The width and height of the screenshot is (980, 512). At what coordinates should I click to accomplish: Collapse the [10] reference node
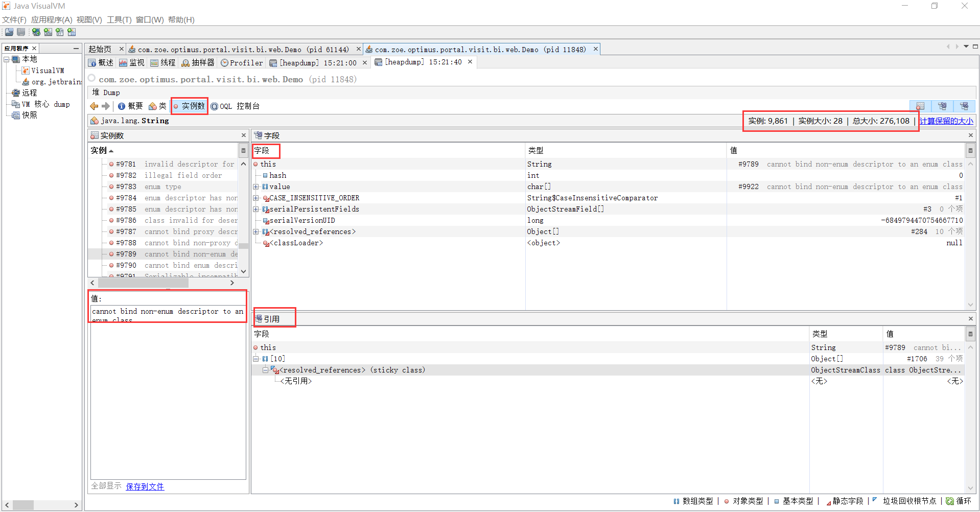[256, 359]
